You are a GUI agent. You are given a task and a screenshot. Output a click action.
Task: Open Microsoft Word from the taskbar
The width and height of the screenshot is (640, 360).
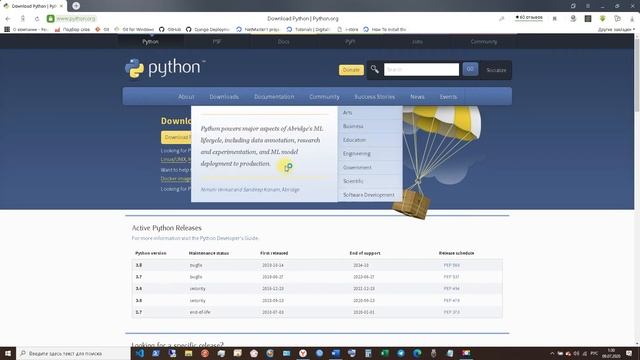[x=336, y=353]
